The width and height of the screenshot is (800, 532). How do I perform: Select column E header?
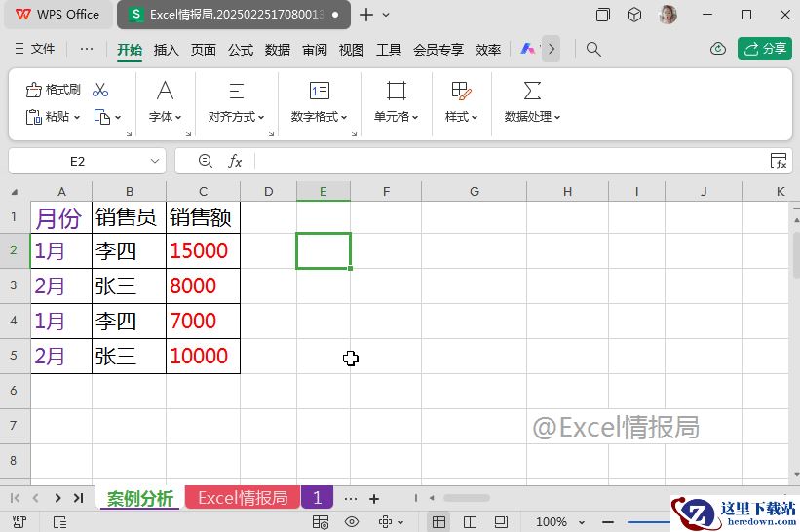tap(324, 192)
